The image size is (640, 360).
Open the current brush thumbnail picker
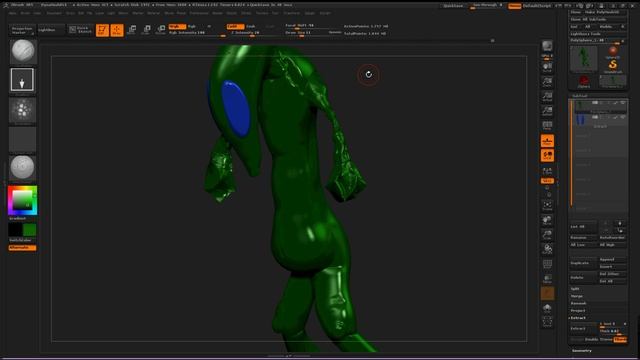(23, 51)
